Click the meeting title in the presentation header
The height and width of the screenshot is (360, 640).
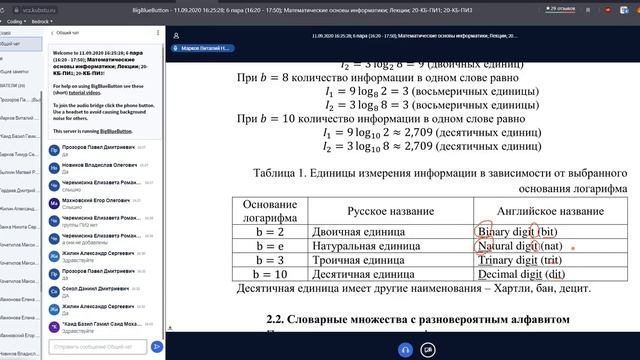coord(414,36)
